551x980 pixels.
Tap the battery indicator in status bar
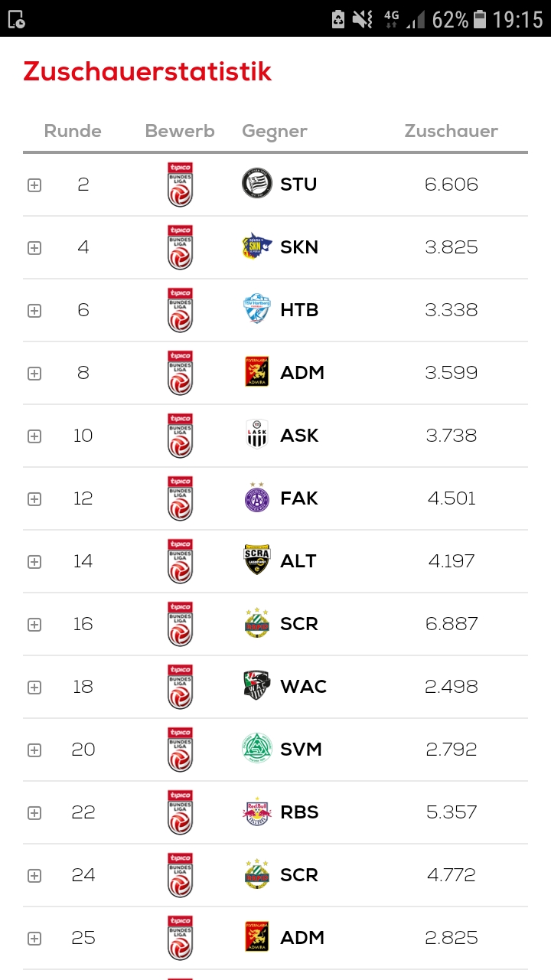[x=480, y=19]
